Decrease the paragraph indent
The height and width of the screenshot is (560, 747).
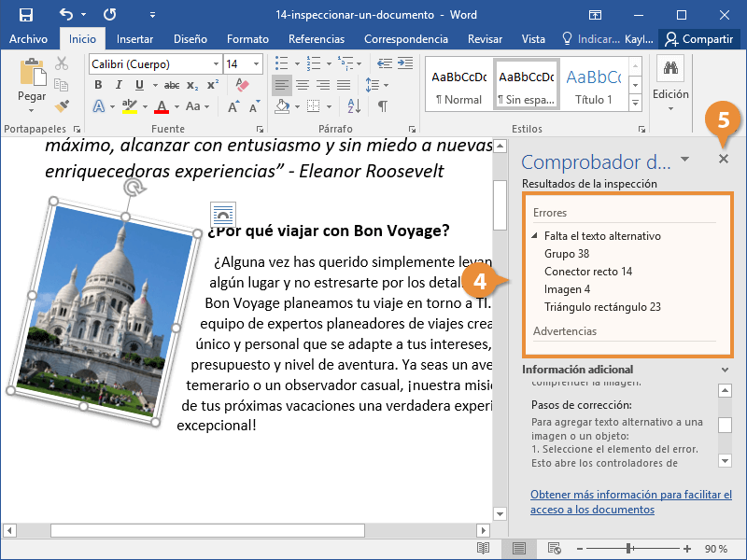click(x=385, y=63)
